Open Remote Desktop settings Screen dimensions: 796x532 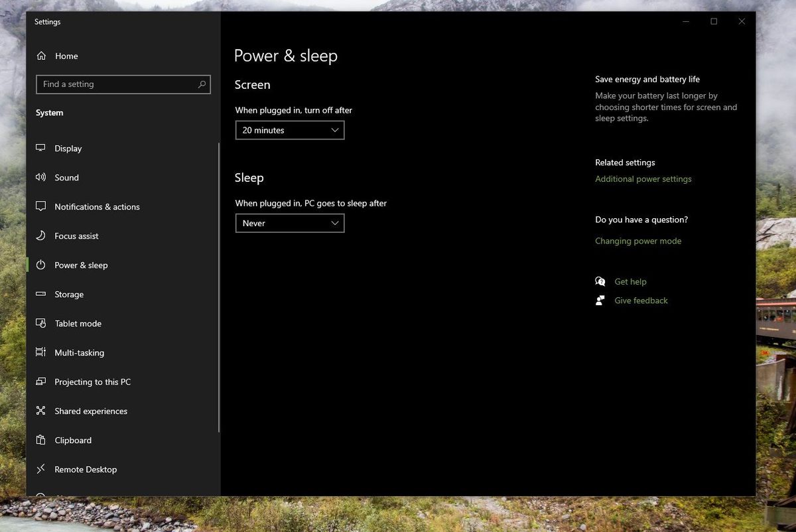tap(86, 469)
